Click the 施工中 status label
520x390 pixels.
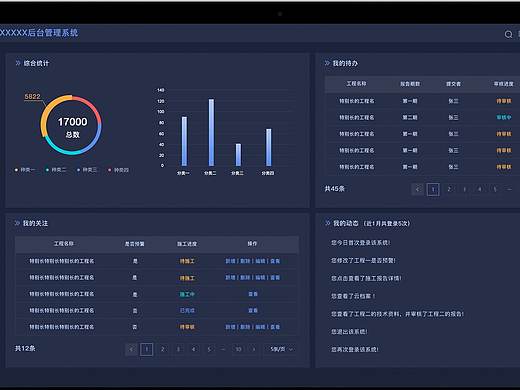[x=187, y=294]
